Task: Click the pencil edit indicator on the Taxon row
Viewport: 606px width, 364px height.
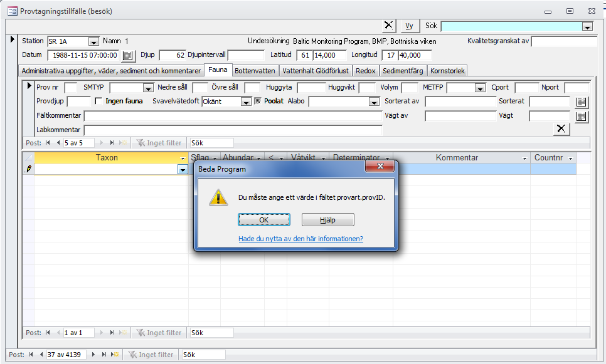Action: pos(28,169)
